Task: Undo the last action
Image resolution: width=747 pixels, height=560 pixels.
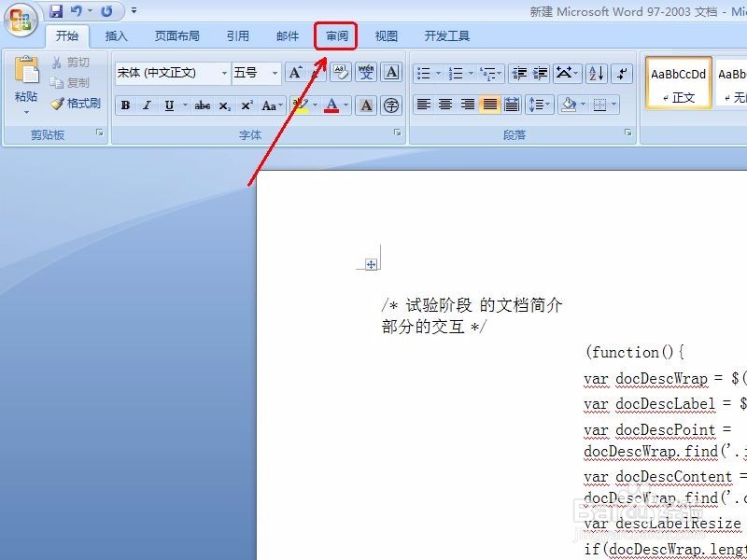Action: (77, 10)
